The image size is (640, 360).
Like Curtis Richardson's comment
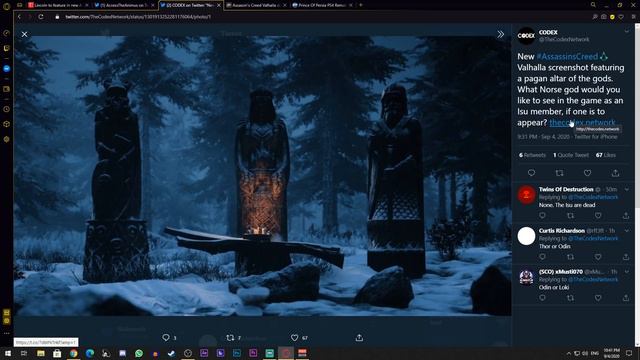point(598,257)
